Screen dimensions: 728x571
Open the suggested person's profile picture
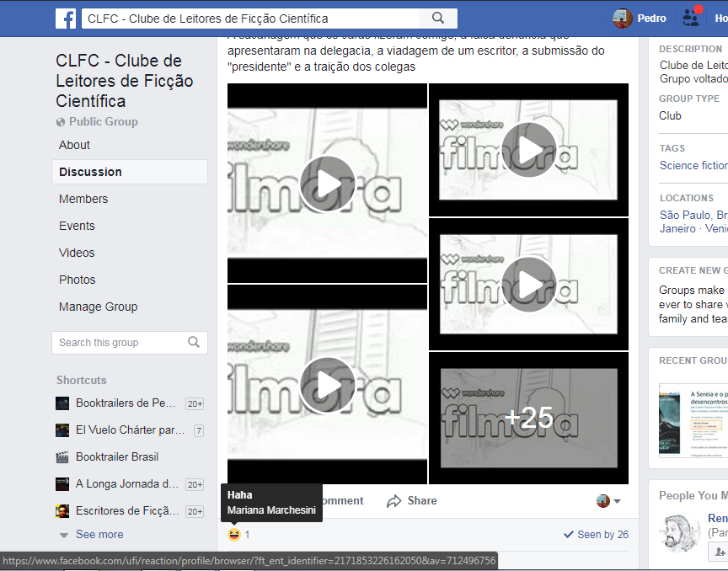click(x=679, y=532)
